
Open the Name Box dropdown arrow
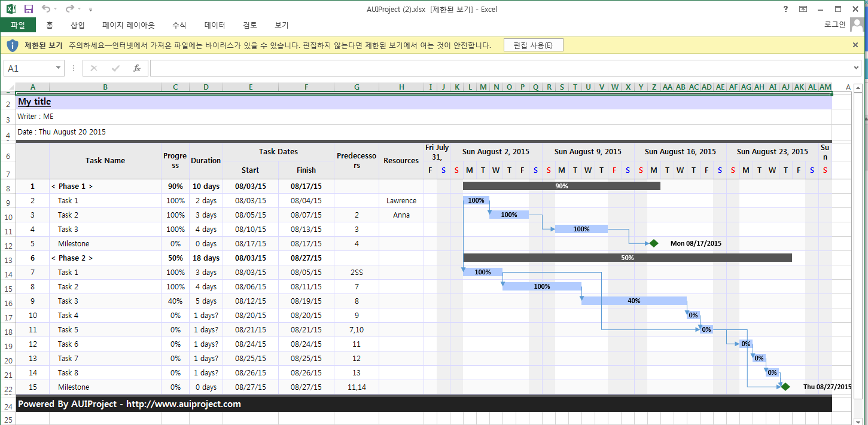[57, 68]
